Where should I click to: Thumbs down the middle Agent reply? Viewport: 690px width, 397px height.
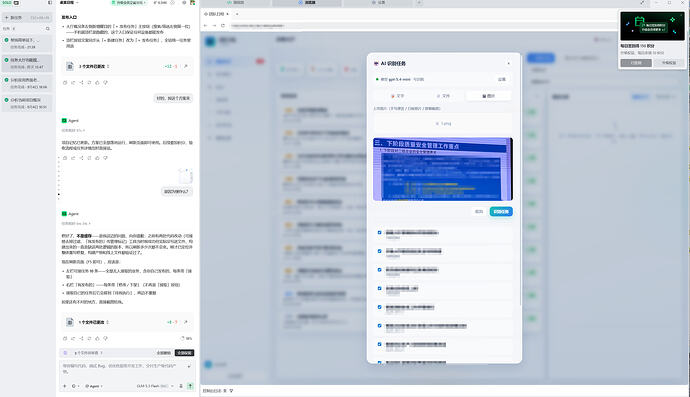[106, 158]
